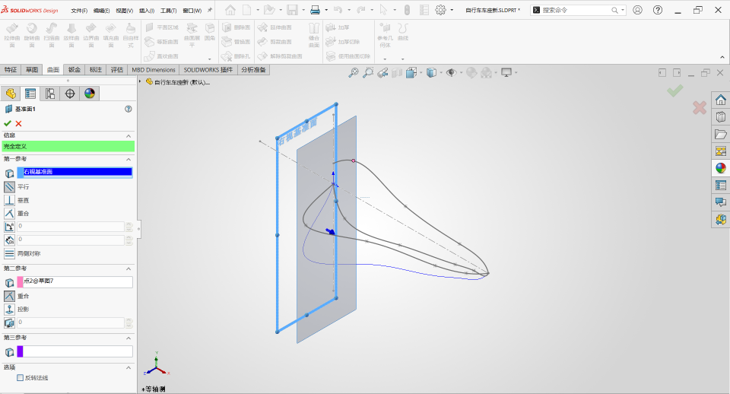
Task: Open the DisplayManager color sphere tab
Action: click(89, 94)
